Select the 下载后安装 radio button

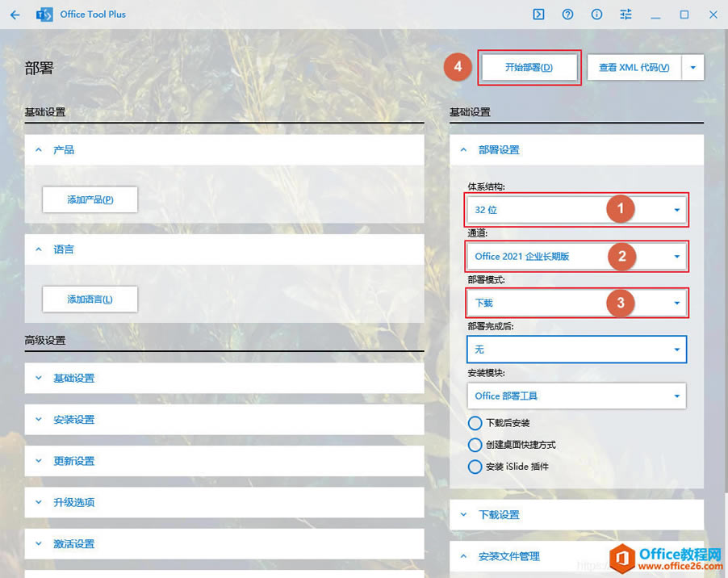475,423
